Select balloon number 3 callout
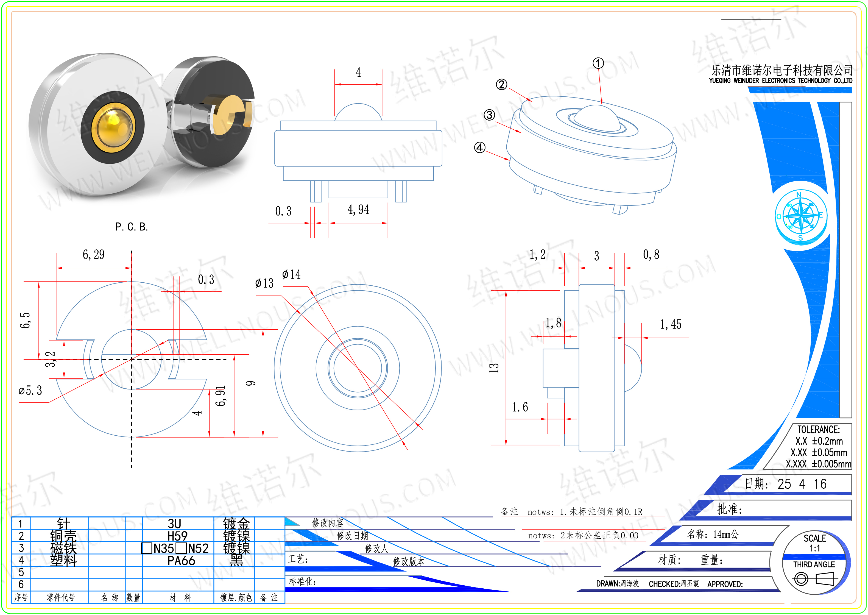 [489, 115]
